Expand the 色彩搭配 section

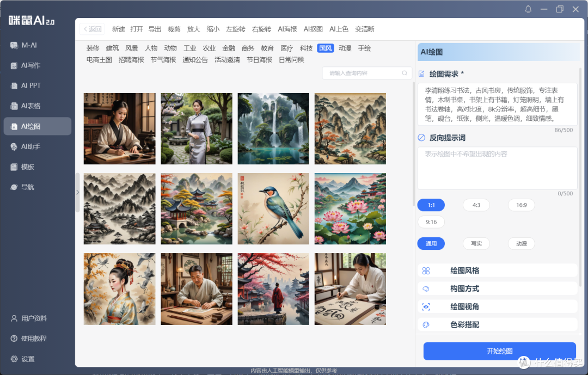pos(497,325)
